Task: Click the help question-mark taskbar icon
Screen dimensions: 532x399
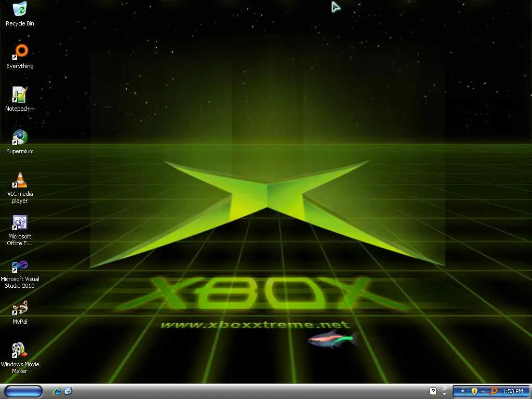Action: click(433, 392)
